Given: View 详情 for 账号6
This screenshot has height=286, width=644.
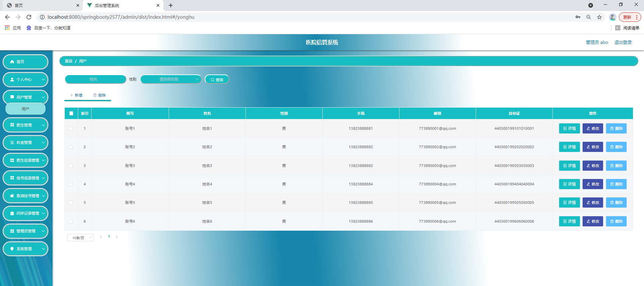Looking at the screenshot, I should coord(569,221).
